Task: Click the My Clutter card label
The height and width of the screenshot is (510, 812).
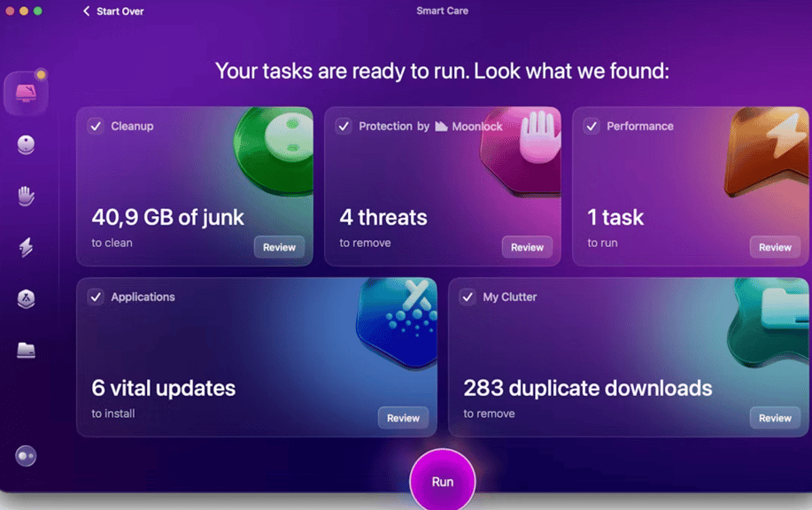Action: pyautogui.click(x=509, y=297)
